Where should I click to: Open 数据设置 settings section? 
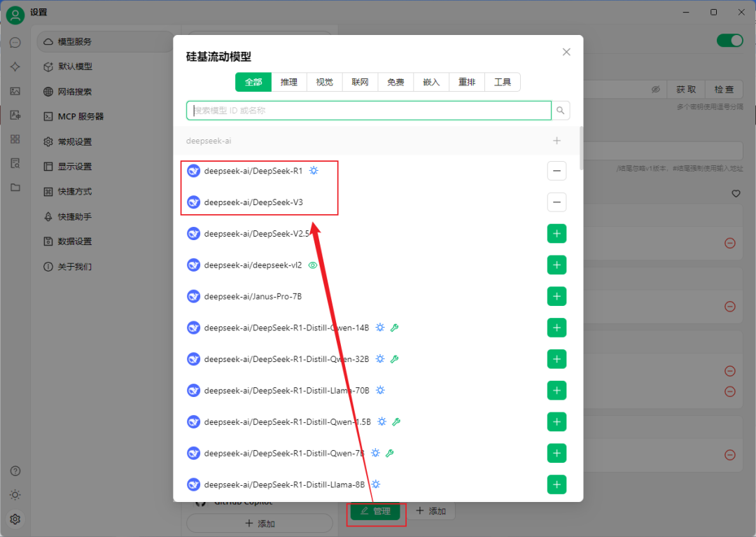tap(105, 241)
